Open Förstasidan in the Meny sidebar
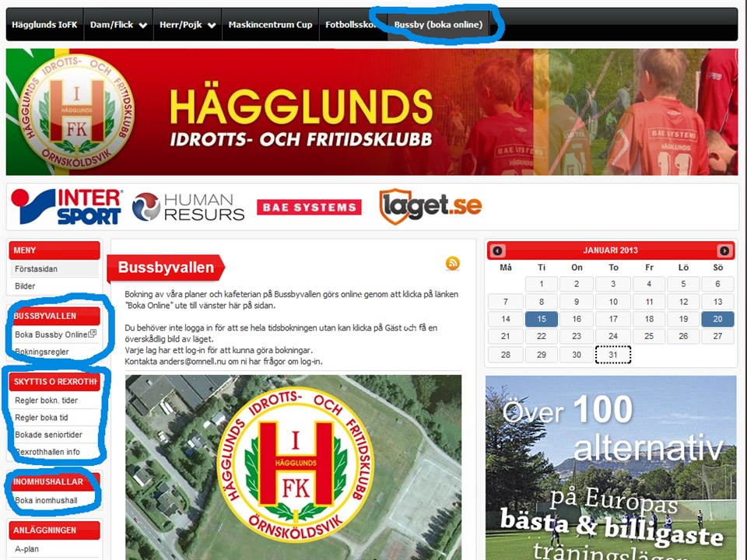This screenshot has width=747, height=560. point(37,269)
